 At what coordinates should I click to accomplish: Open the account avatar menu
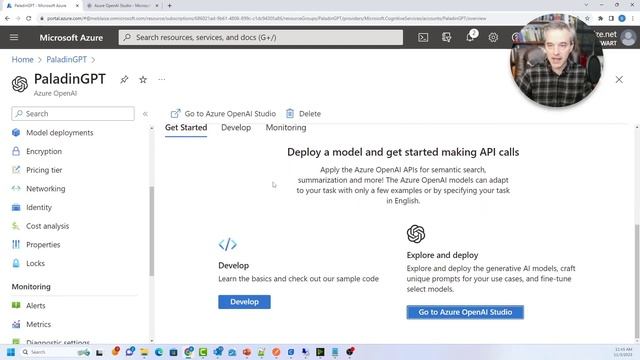point(628,38)
